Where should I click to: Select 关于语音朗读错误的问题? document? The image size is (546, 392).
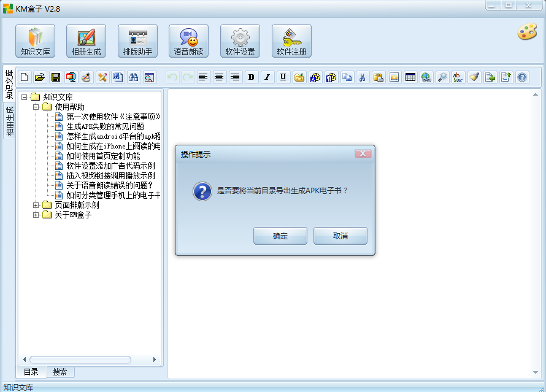tap(109, 185)
